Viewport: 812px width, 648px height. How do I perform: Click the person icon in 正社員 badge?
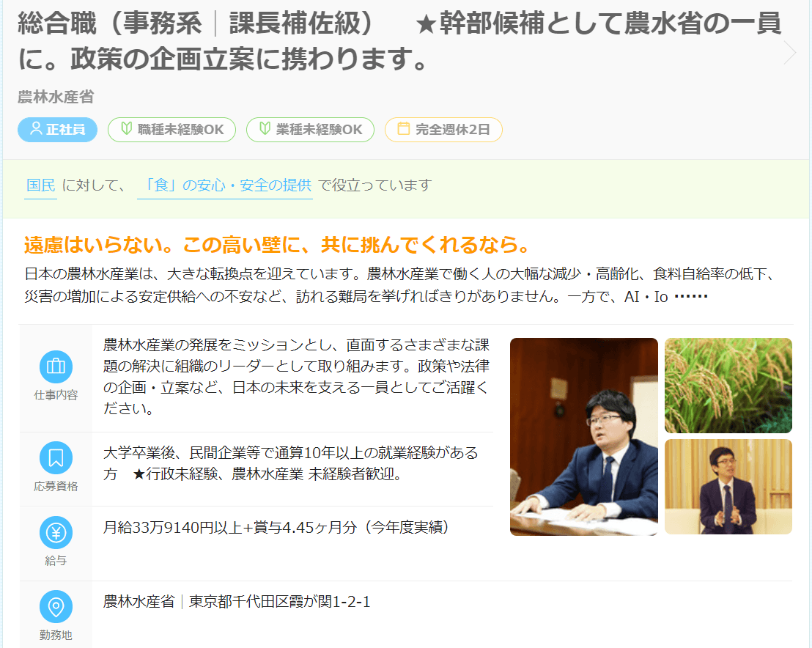pyautogui.click(x=36, y=128)
